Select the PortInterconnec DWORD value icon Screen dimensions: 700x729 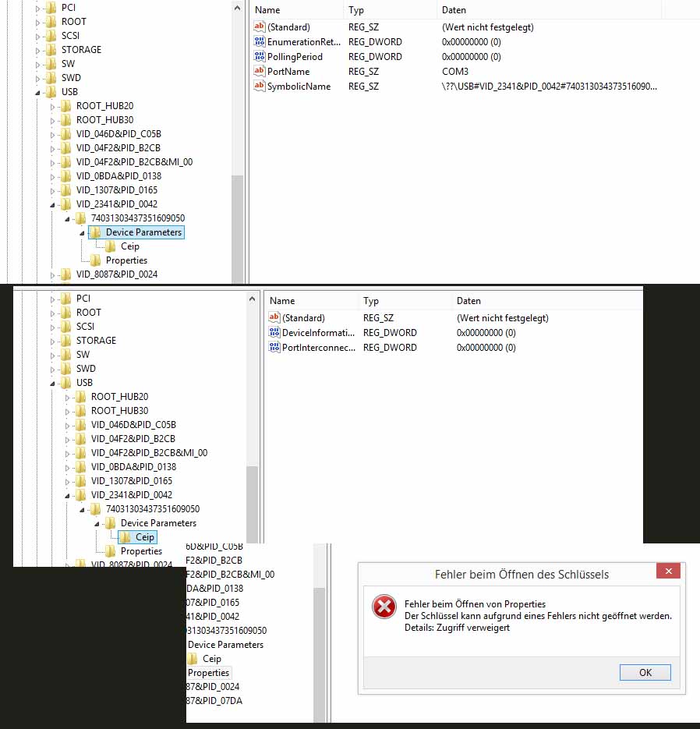pyautogui.click(x=274, y=348)
